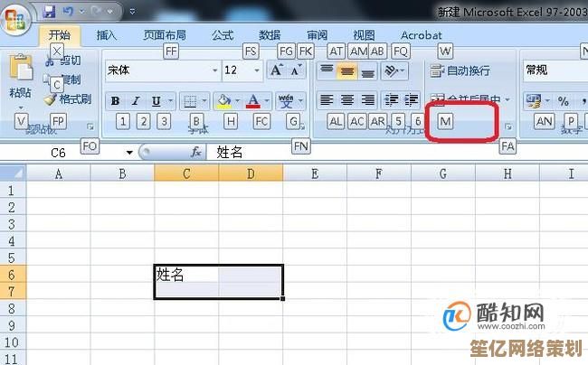Decrease indent
Viewport: 588px width, 365px height.
click(x=391, y=100)
